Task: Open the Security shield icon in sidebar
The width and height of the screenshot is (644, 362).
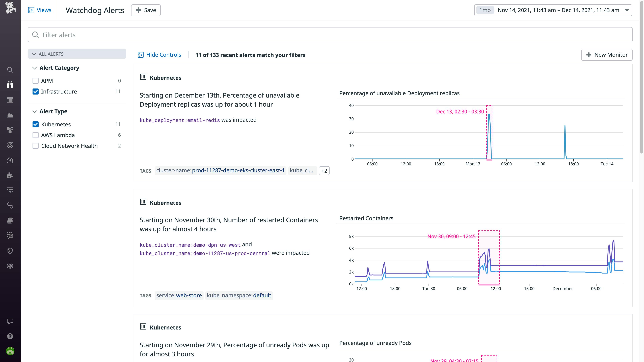Action: [x=10, y=251]
